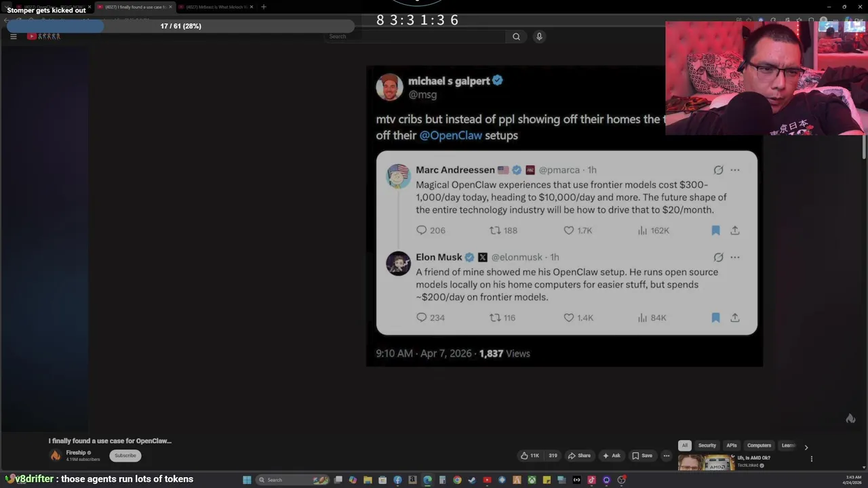The width and height of the screenshot is (868, 488).
Task: Open Amazon taskbar shortcut
Action: pos(412,480)
